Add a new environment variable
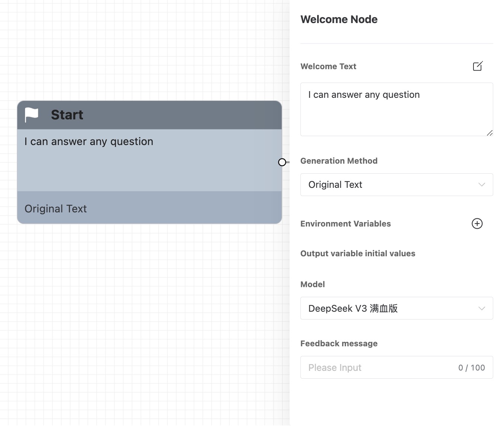 point(477,224)
